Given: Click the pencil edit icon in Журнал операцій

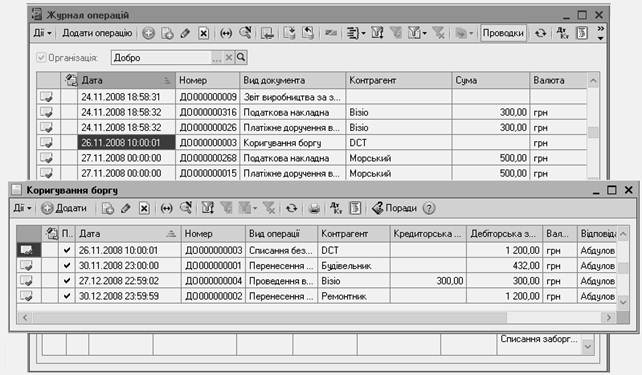Looking at the screenshot, I should [185, 33].
